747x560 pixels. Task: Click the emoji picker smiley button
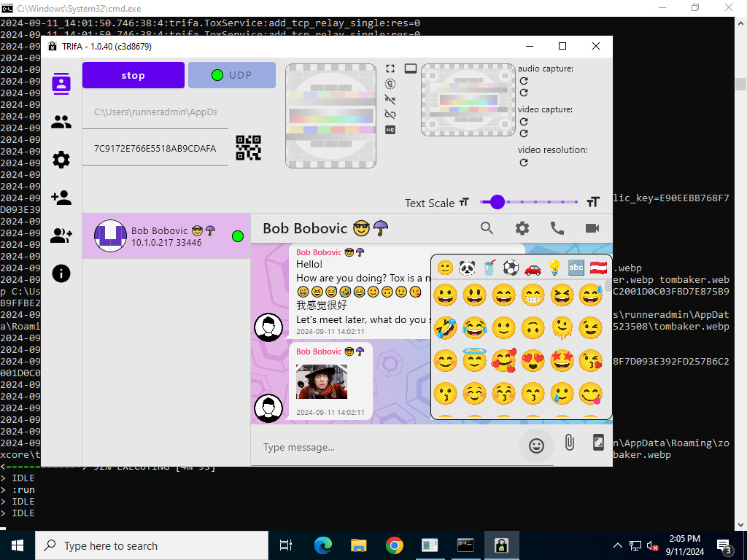coord(536,446)
